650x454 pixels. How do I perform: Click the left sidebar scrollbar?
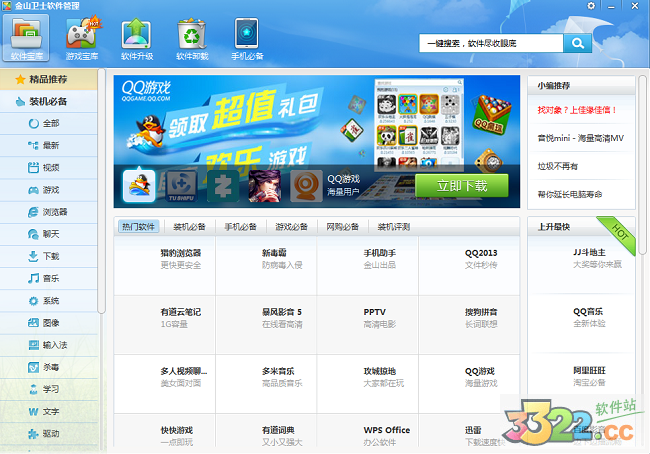[x=102, y=191]
